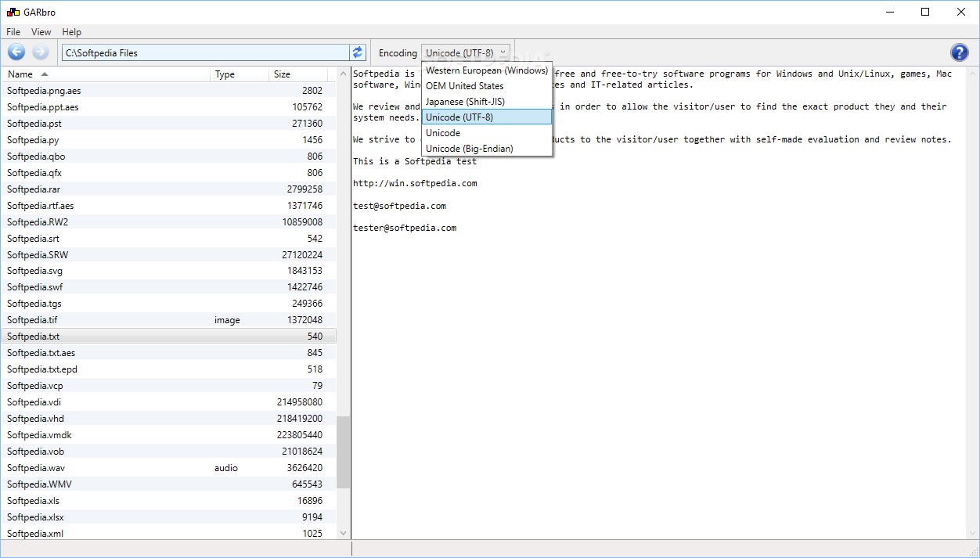Image resolution: width=980 pixels, height=558 pixels.
Task: Select Softpedia.vob file
Action: pyautogui.click(x=168, y=452)
